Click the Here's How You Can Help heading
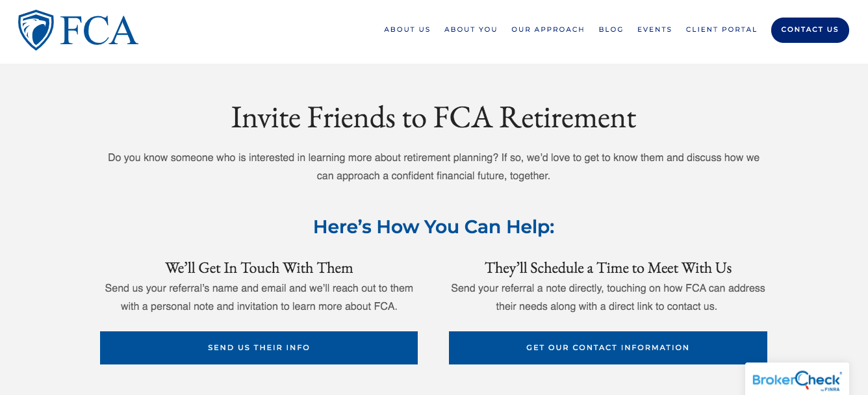 click(433, 227)
